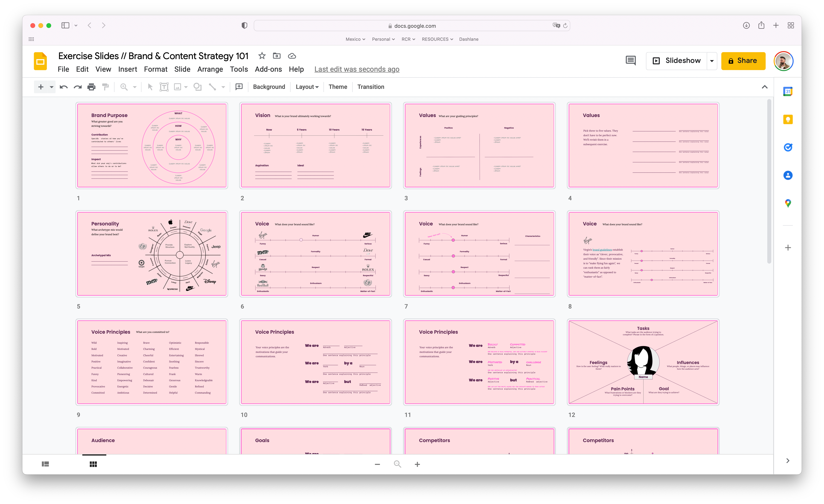Open the last edit history link
This screenshot has width=824, height=504.
tap(357, 69)
